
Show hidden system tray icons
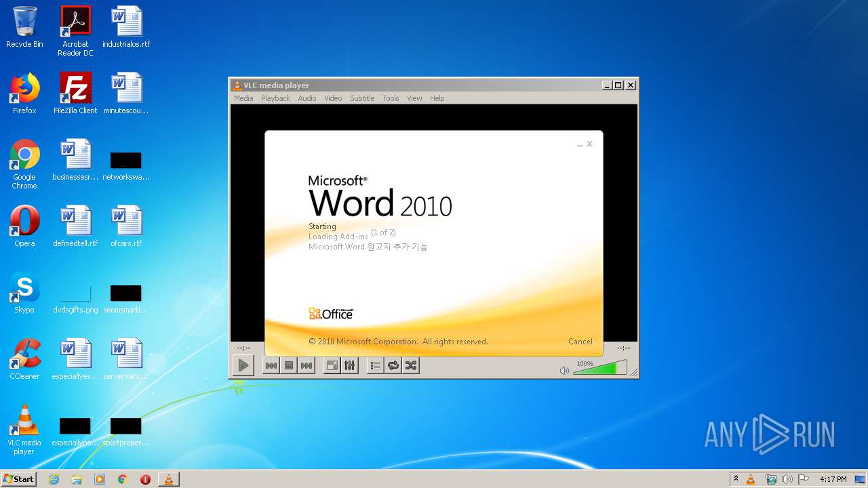[x=736, y=479]
